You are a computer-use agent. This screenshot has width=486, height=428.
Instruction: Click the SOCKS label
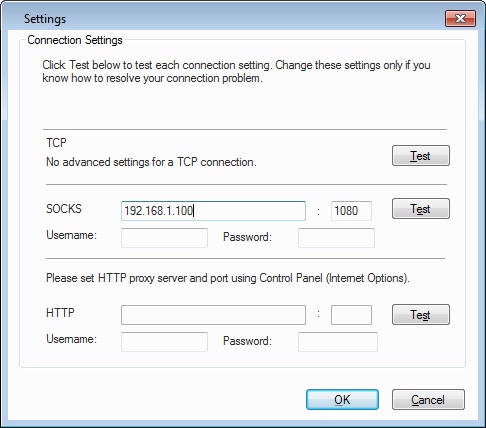64,209
